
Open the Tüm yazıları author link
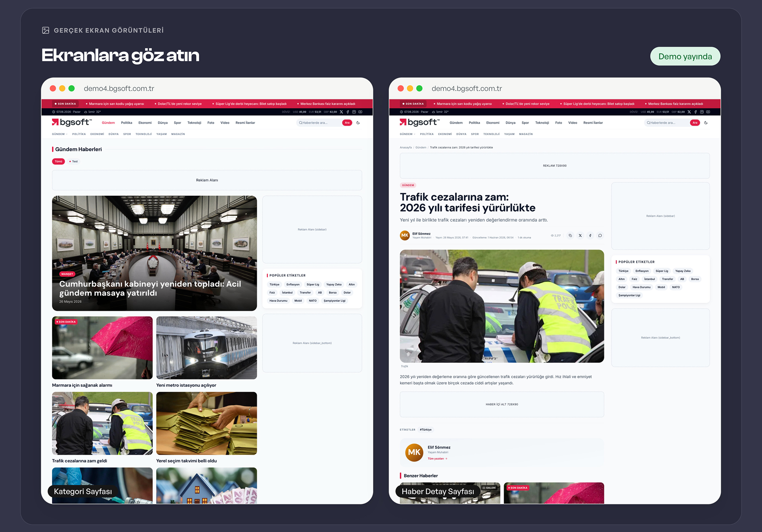coord(437,459)
